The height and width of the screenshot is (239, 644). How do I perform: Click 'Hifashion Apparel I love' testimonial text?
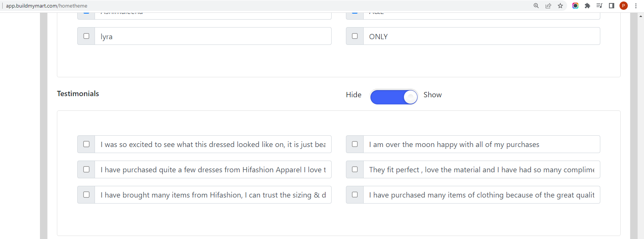pos(213,170)
